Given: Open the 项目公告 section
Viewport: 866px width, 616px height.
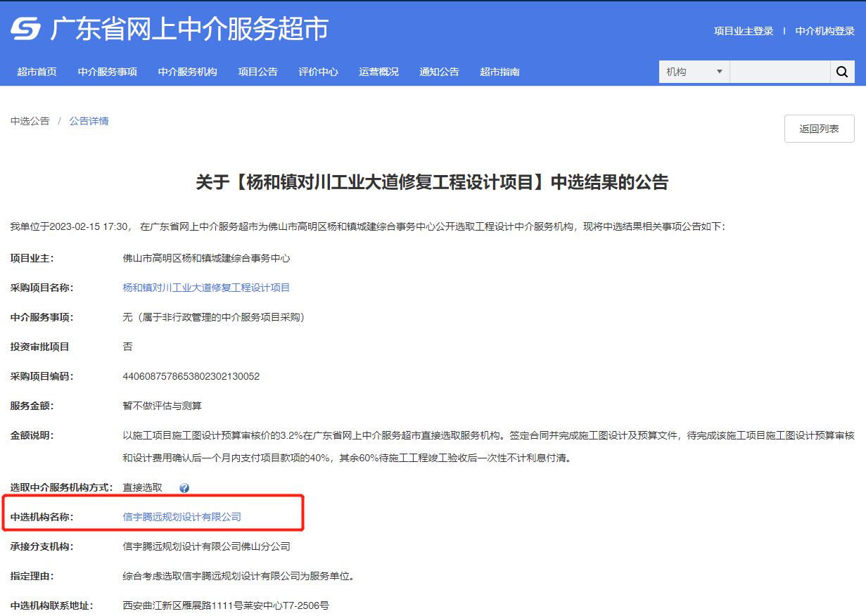Looking at the screenshot, I should pyautogui.click(x=257, y=71).
